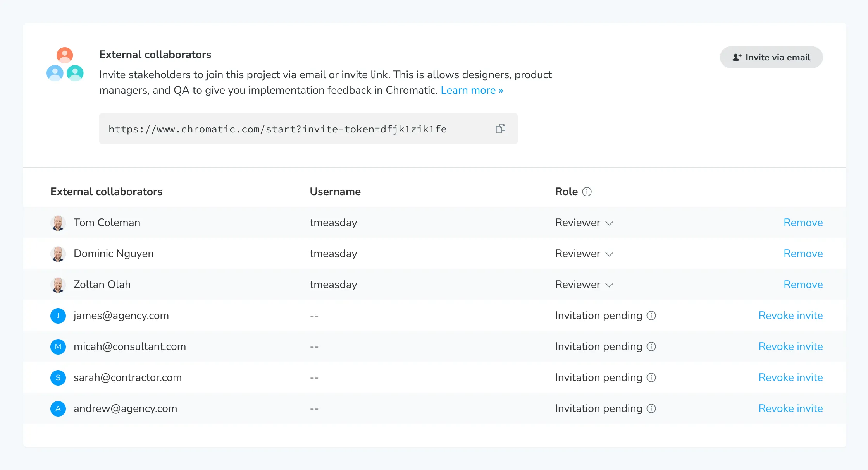Open Tom Coleman's Reviewer role dropdown
868x470 pixels.
point(584,223)
